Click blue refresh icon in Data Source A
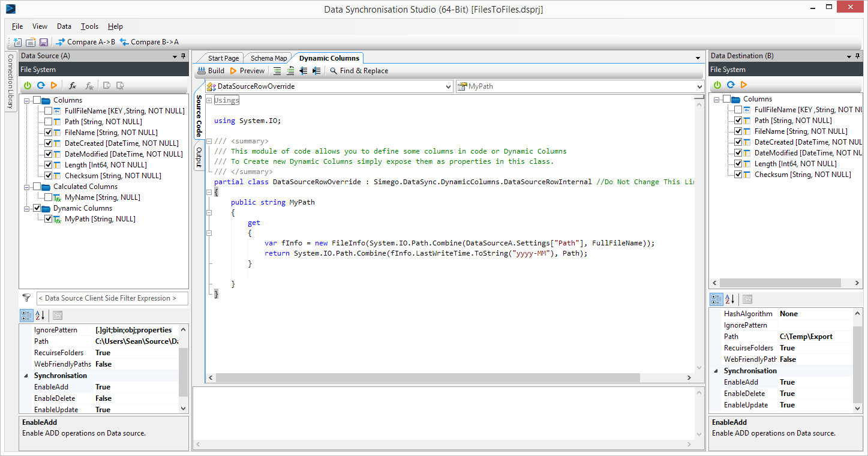868x456 pixels. point(41,86)
